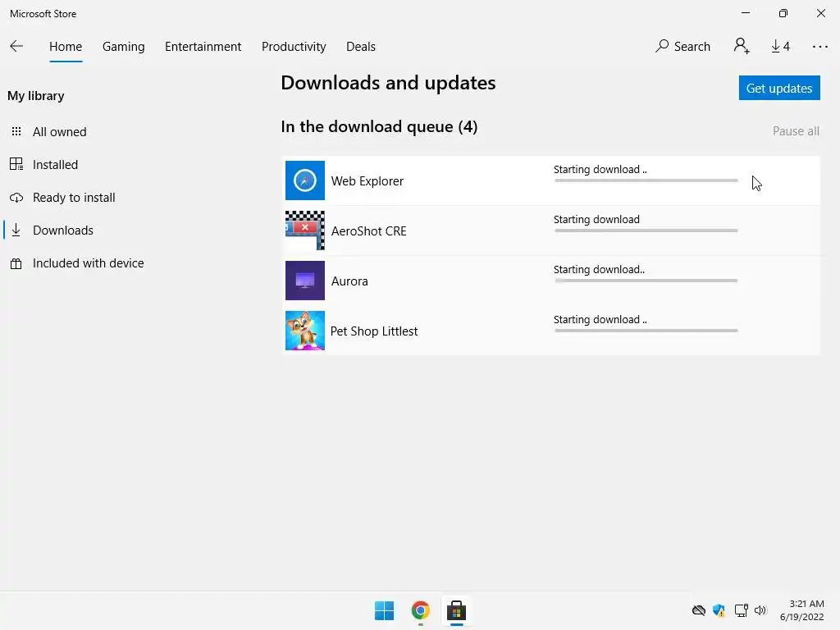Click the volume speaker tray icon

click(x=760, y=610)
